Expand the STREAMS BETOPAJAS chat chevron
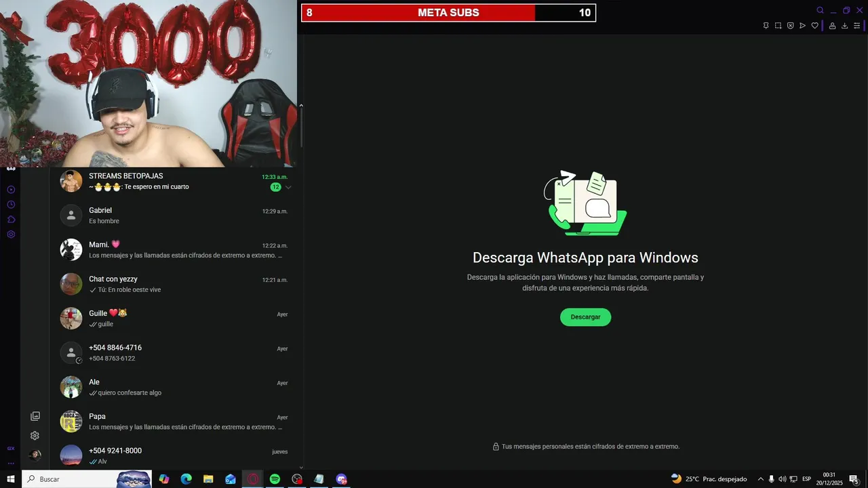 point(288,187)
